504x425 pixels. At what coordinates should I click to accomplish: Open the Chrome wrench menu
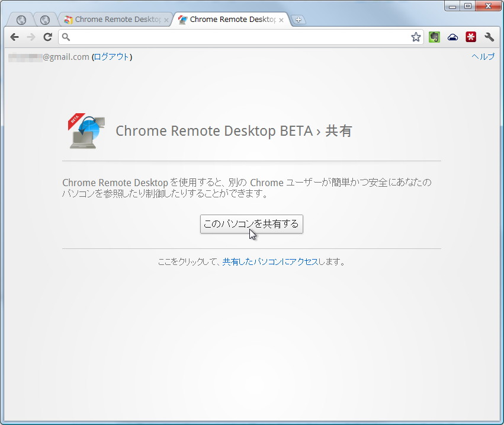coord(489,37)
